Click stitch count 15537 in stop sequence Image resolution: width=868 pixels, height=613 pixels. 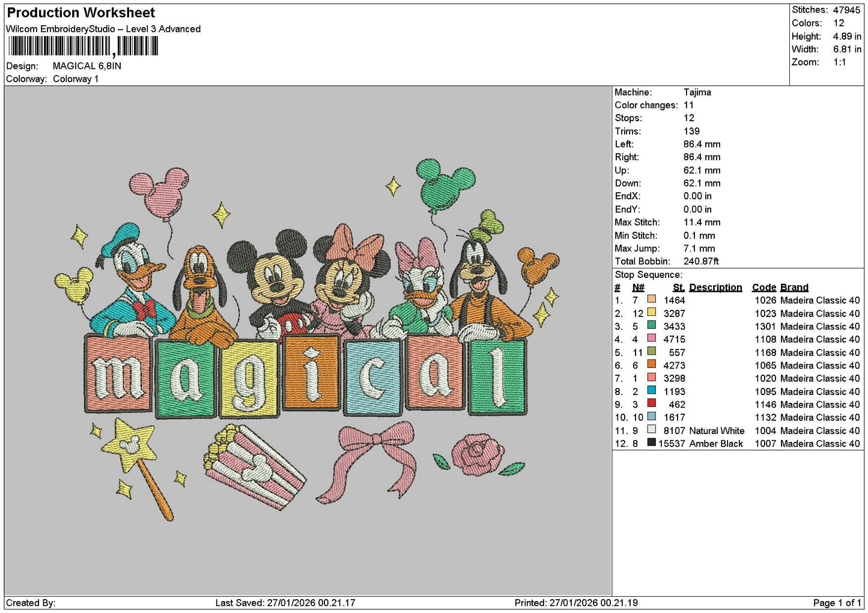672,444
